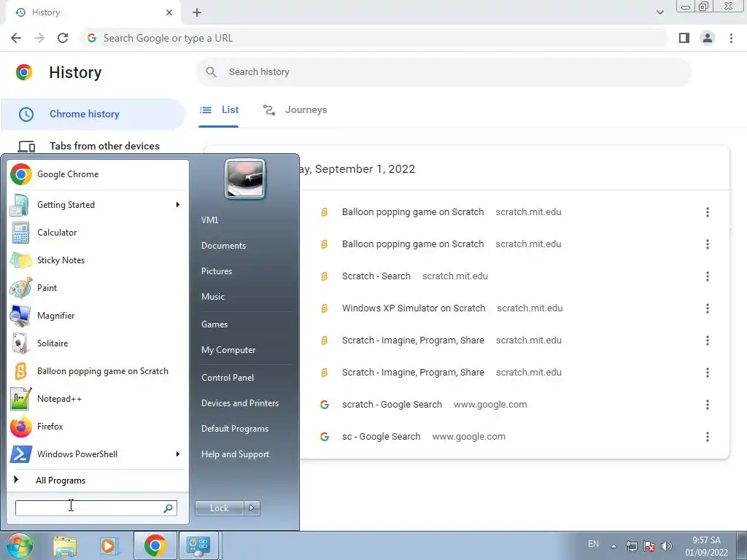Image resolution: width=747 pixels, height=560 pixels.
Task: Open scratch - Google Search history entry
Action: click(392, 404)
